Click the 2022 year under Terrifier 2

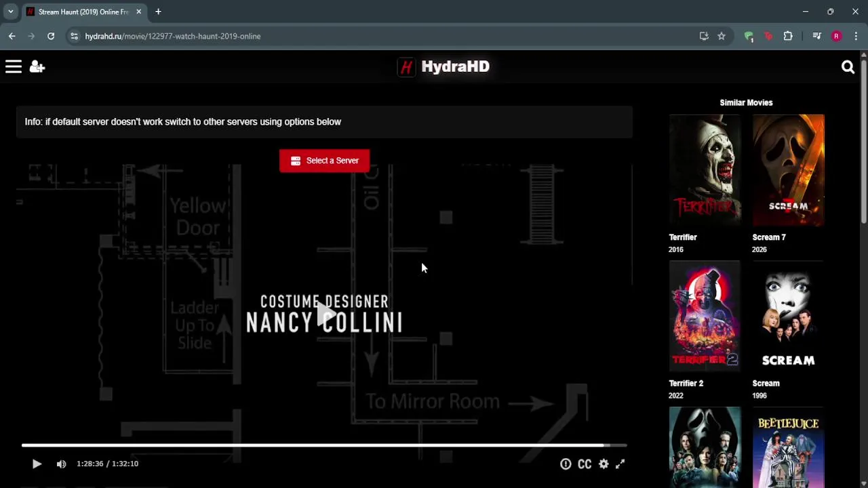pos(676,396)
